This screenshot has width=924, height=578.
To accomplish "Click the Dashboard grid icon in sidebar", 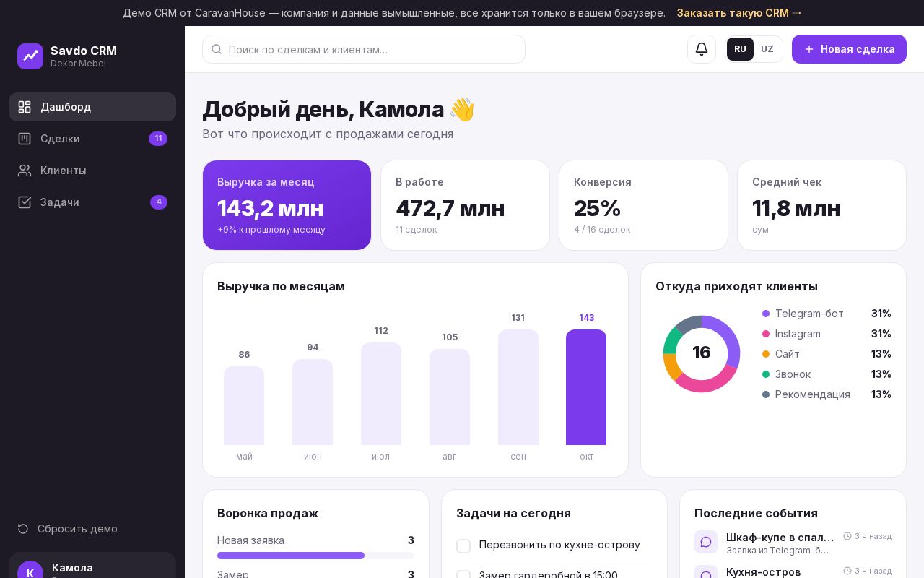I will tap(25, 107).
